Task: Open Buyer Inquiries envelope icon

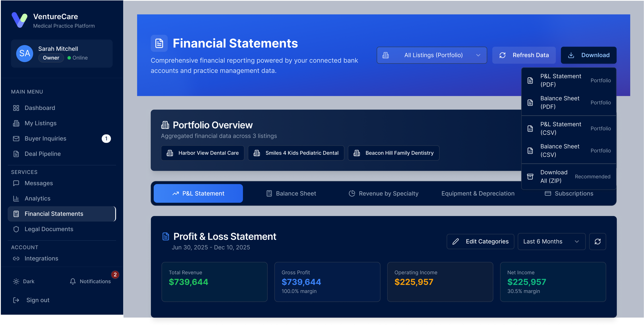Action: click(16, 138)
